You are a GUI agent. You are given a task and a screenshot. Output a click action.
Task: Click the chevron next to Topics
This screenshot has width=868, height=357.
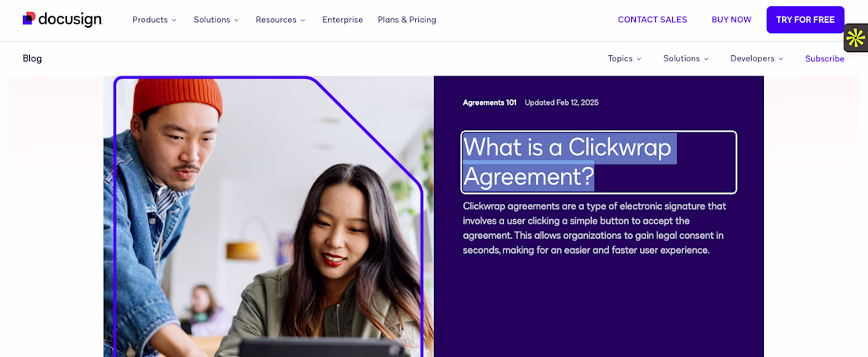tap(639, 58)
